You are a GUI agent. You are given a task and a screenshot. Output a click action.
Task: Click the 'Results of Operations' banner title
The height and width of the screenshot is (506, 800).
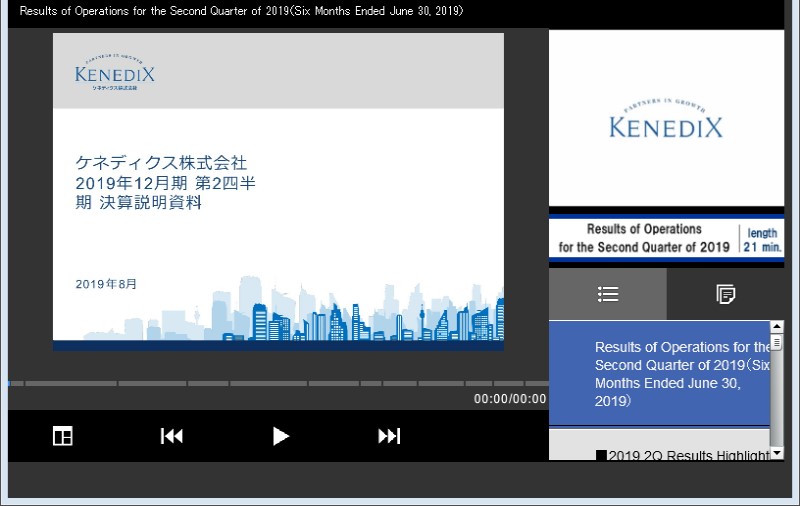[x=644, y=238]
